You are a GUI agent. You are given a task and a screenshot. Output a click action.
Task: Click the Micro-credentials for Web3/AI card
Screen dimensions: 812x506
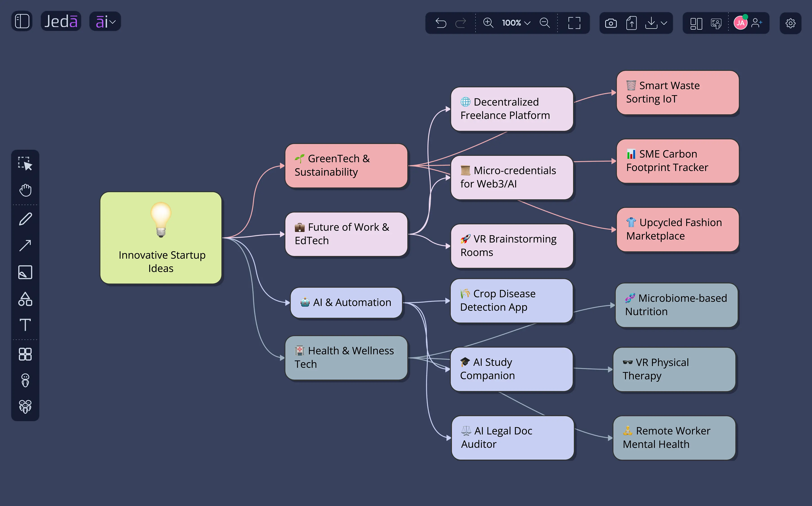click(x=512, y=178)
